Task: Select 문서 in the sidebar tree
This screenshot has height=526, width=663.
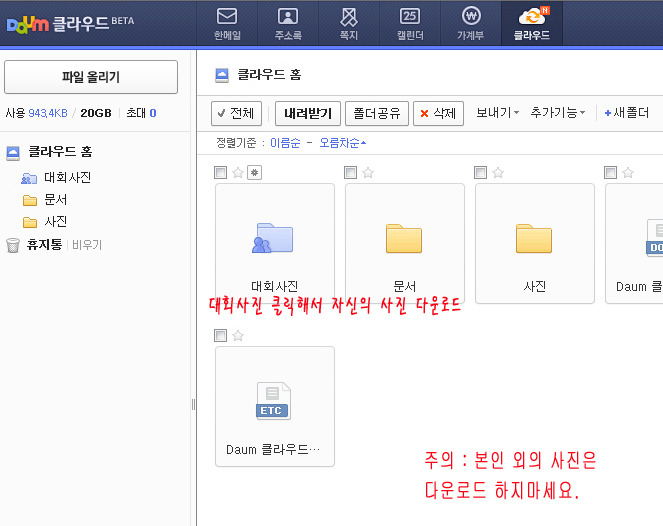Action: (55, 200)
